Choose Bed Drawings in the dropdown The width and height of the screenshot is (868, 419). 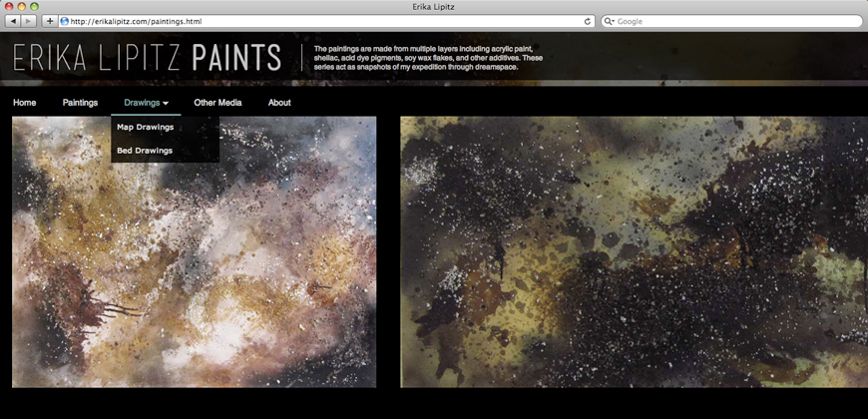145,151
